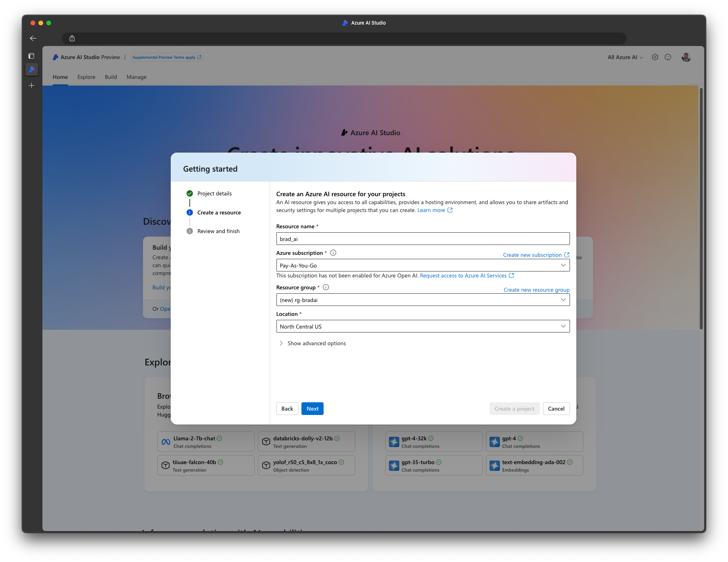Click the disabled Create a project button
Viewport: 728px width, 562px height.
pos(515,409)
